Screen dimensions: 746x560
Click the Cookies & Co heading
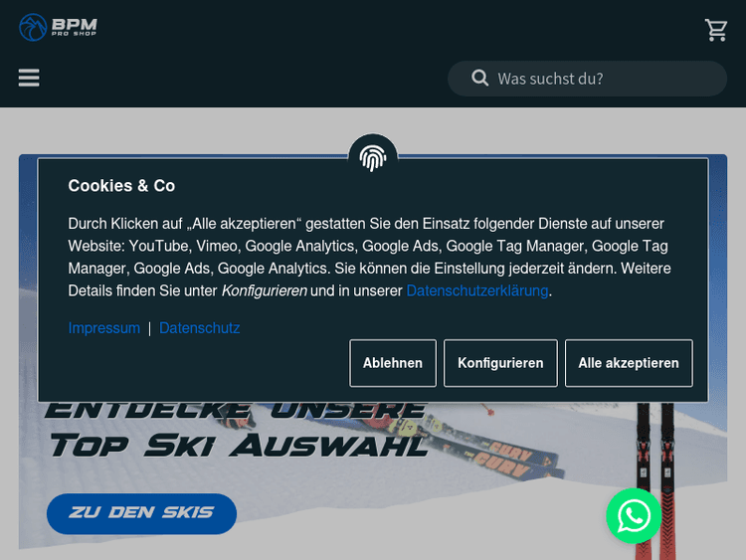pos(121,186)
